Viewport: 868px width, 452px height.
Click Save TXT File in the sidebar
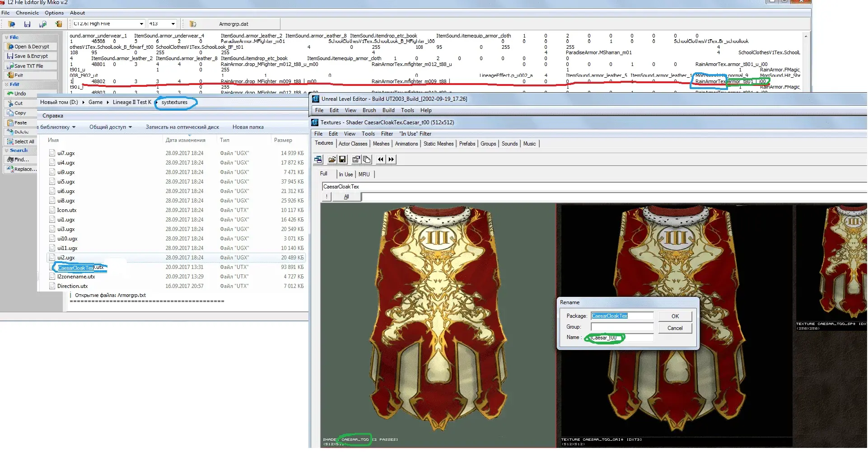(31, 66)
